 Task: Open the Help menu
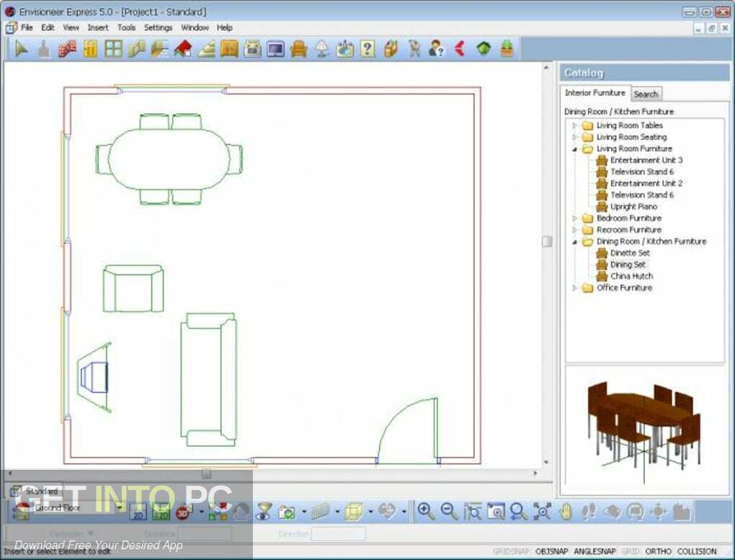225,27
